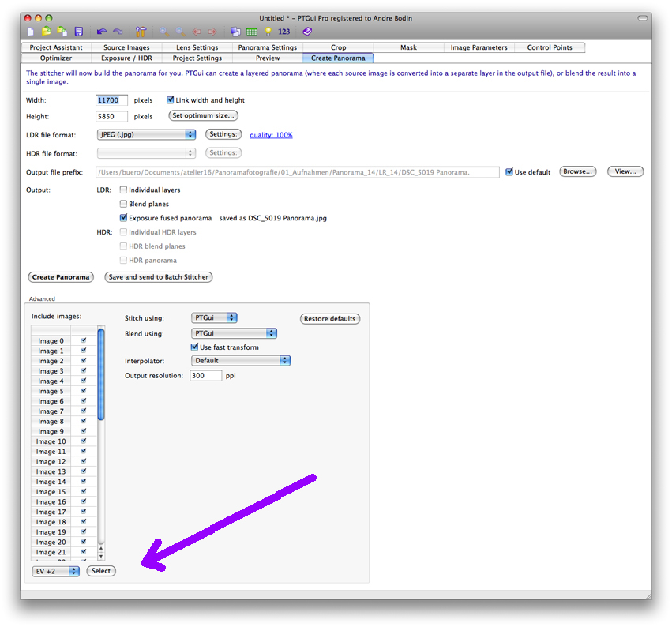The width and height of the screenshot is (672, 627).
Task: Click the 123 numbering toolbar icon
Action: [284, 32]
